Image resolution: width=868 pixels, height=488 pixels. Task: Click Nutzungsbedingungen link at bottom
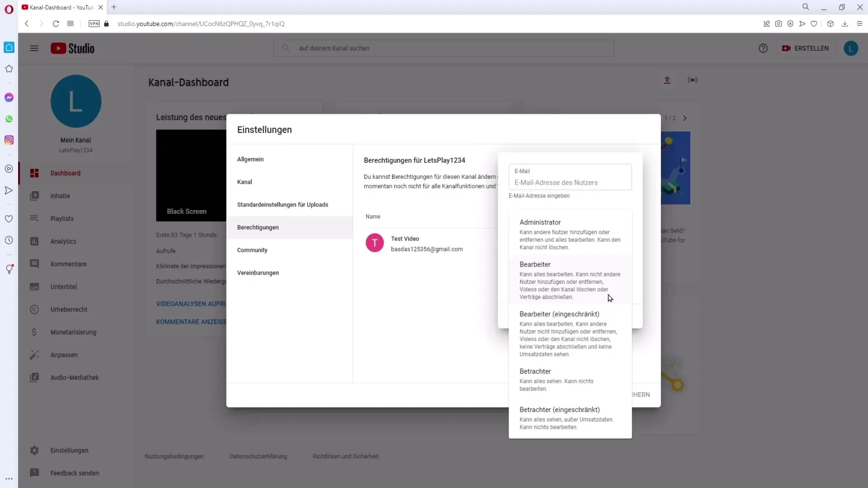coord(174,456)
